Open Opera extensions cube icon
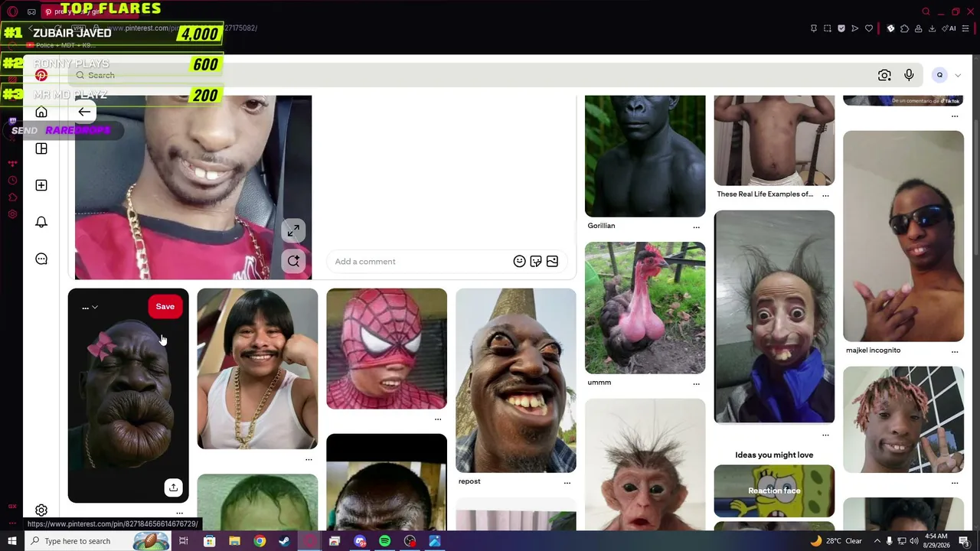Image resolution: width=980 pixels, height=551 pixels. [904, 28]
